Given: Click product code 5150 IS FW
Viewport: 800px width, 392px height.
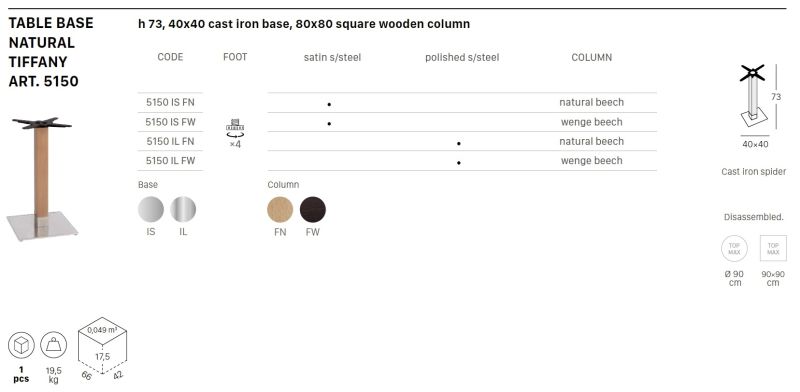Looking at the screenshot, I should (x=170, y=122).
